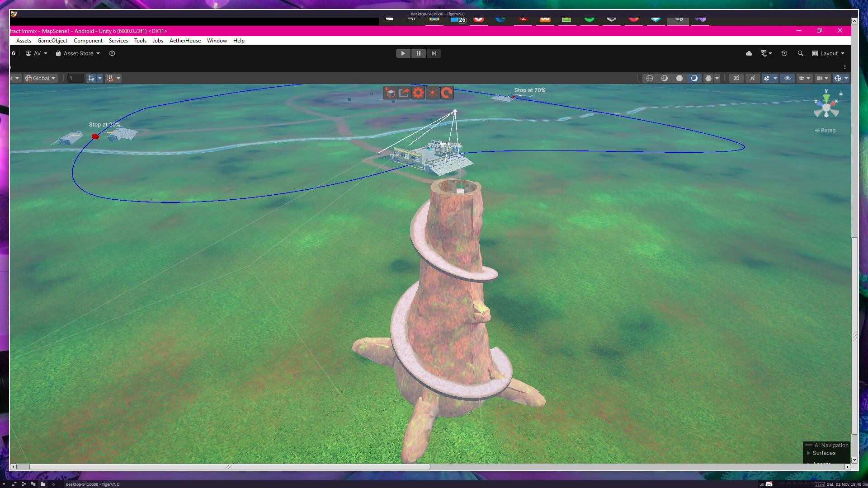Click the grid snap value field

pyautogui.click(x=75, y=78)
